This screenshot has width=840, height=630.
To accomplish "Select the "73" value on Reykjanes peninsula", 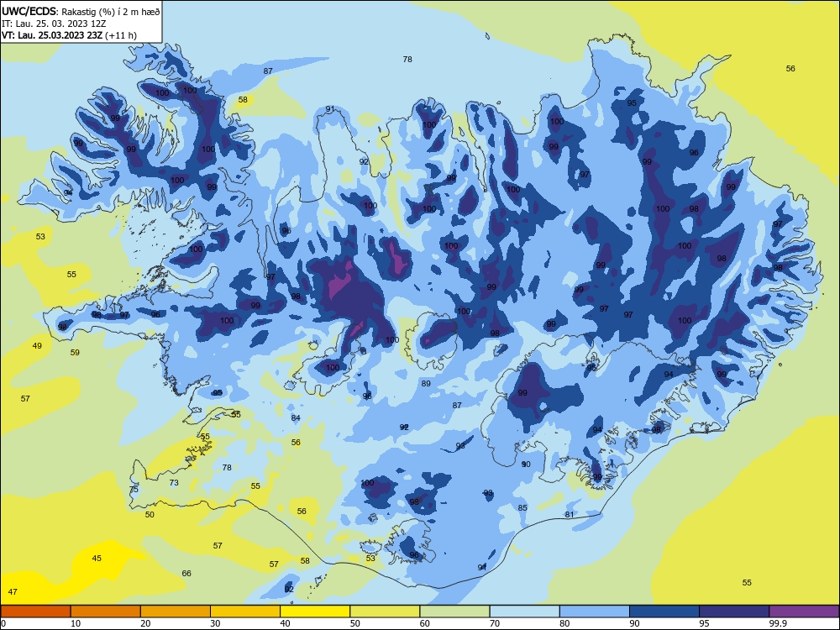I will tap(174, 483).
